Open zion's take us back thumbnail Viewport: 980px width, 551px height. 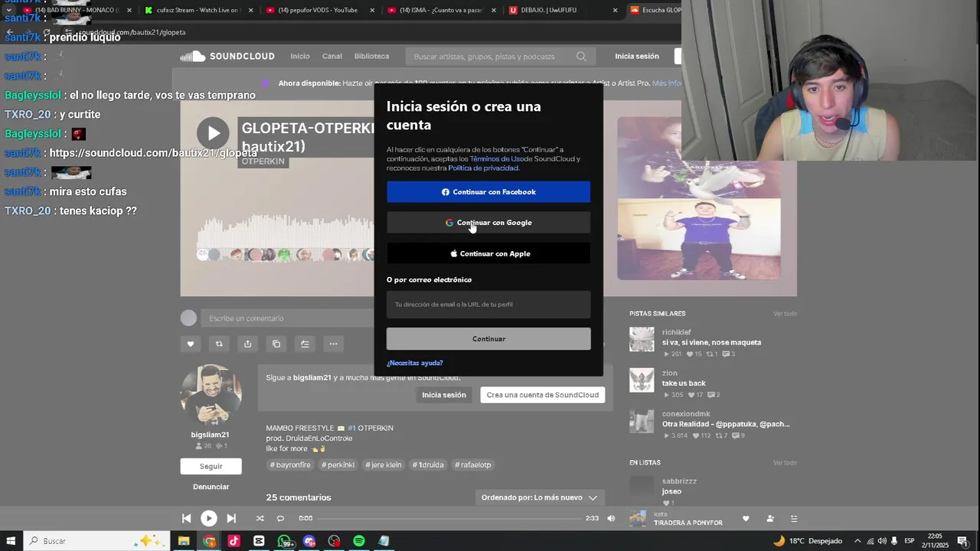[x=642, y=380]
